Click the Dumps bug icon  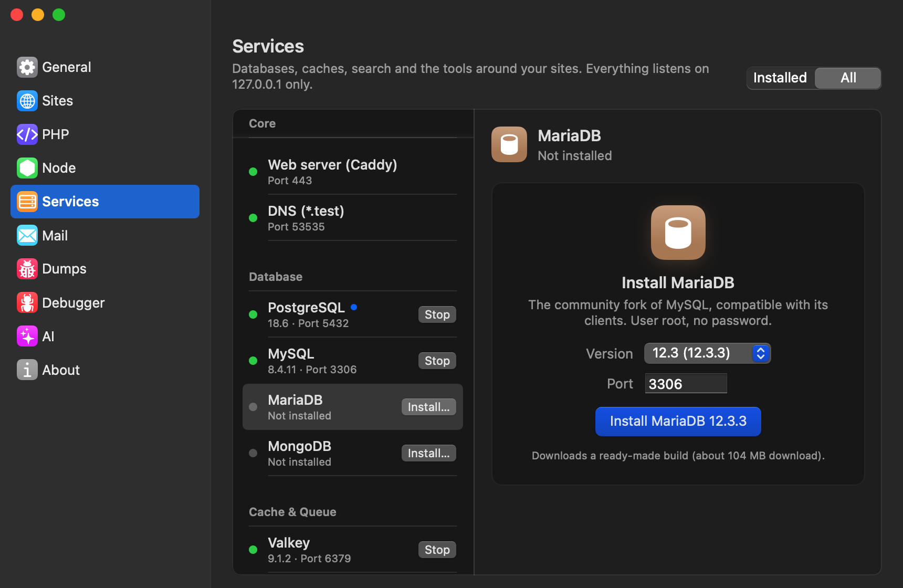click(27, 269)
